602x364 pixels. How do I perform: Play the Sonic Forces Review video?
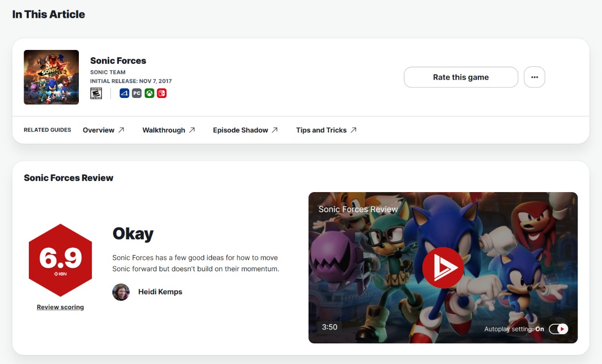(x=443, y=268)
